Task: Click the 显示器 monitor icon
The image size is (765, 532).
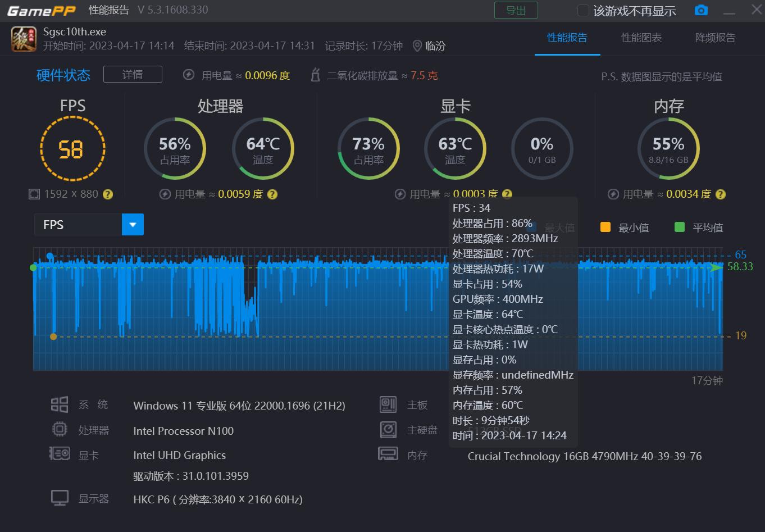Action: pyautogui.click(x=60, y=498)
